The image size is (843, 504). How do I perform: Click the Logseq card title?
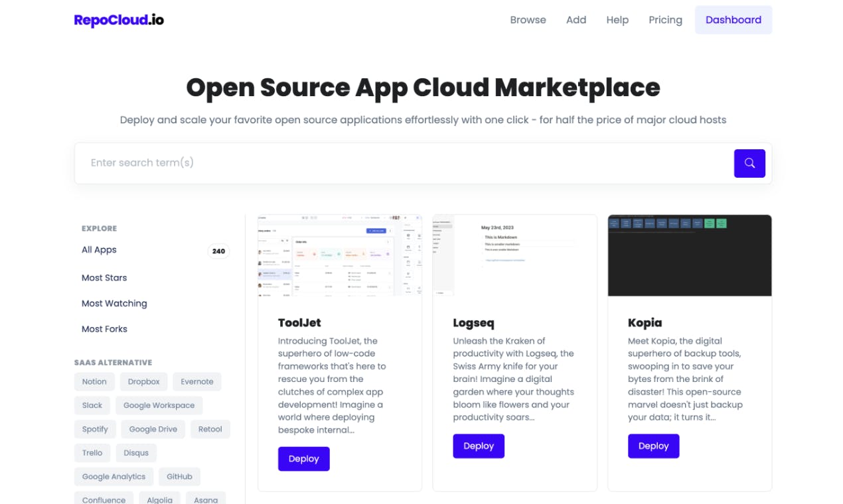(x=473, y=323)
